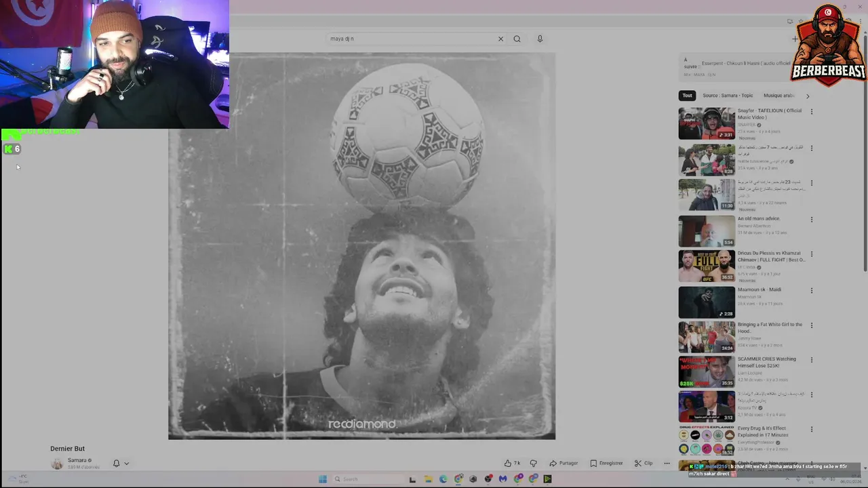Screen dimensions: 868x488
Task: Open the 11:30 video thumbnail
Action: coord(707,195)
